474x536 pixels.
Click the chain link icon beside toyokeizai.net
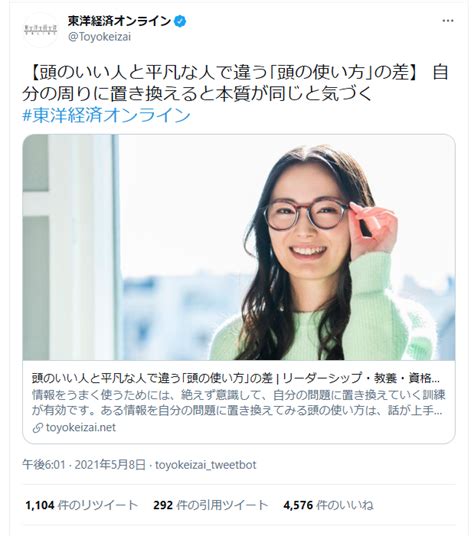(x=37, y=428)
